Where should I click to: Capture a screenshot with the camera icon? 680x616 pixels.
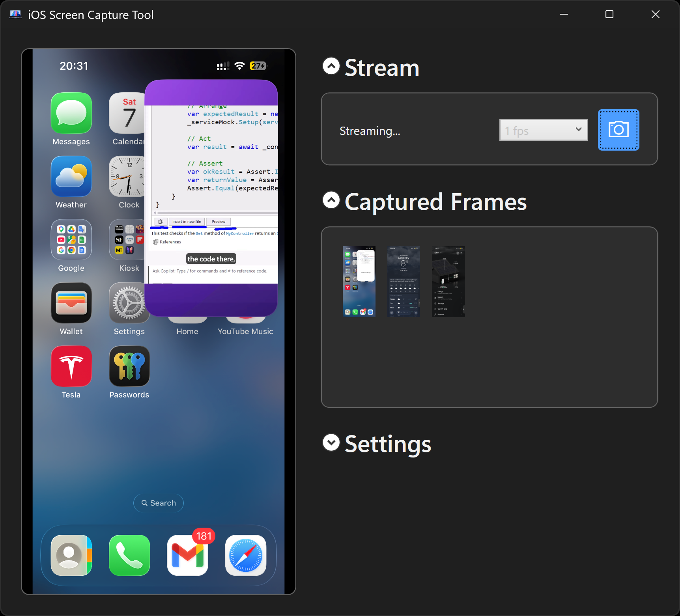click(x=618, y=130)
